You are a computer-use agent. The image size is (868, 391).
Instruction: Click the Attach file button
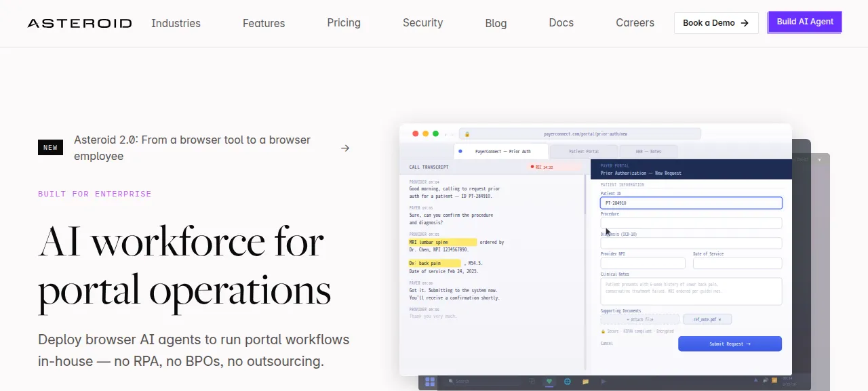coord(639,319)
